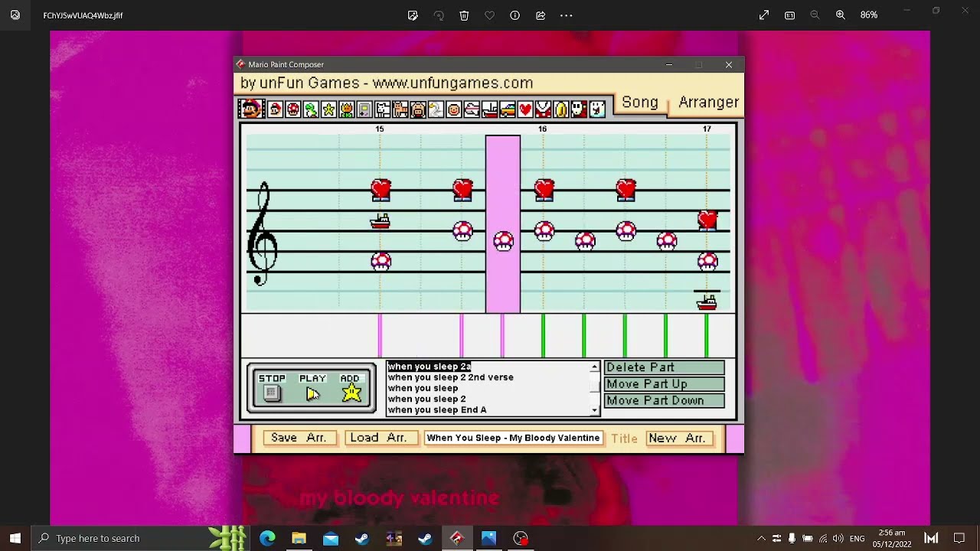Viewport: 980px width, 551px height.
Task: Select the coin instrument icon
Action: pyautogui.click(x=560, y=109)
